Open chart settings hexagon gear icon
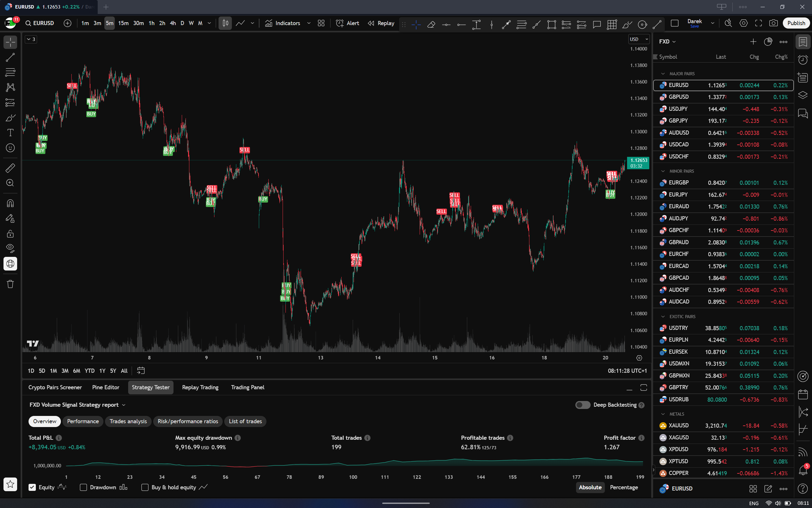Screen dimensions: 812x508 click(743, 23)
